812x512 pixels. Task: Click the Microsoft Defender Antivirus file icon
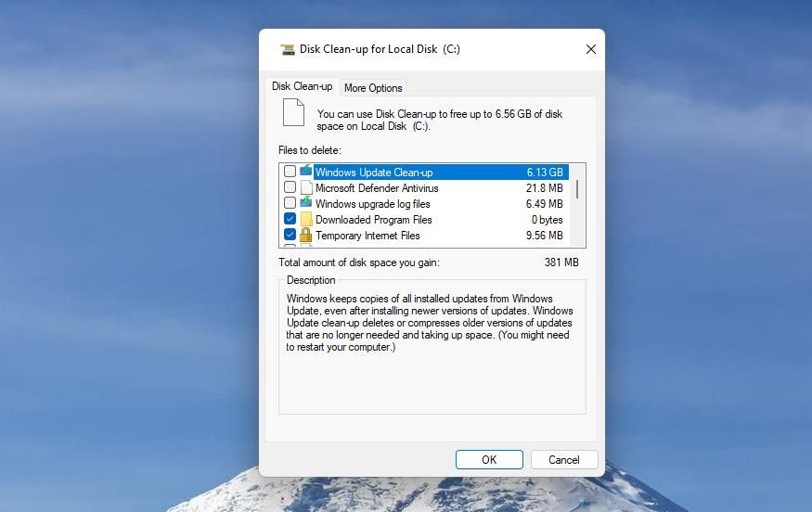(x=306, y=187)
